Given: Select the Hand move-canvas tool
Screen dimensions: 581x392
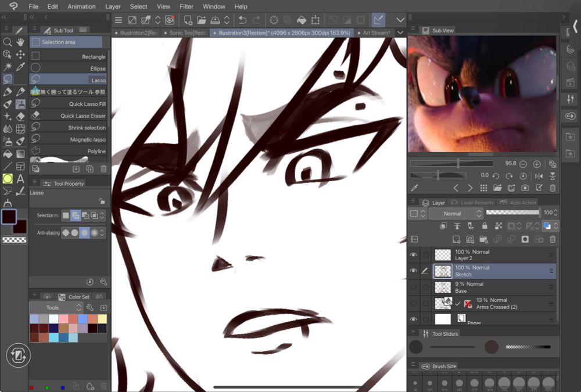Looking at the screenshot, I should pyautogui.click(x=20, y=42).
